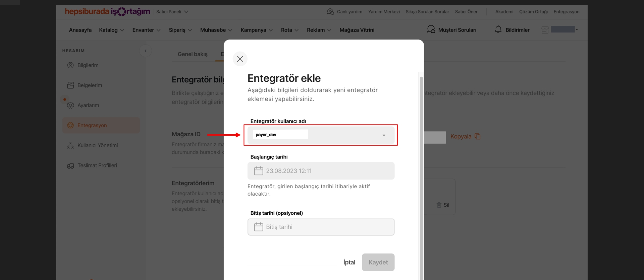Copy Mağaza ID with Kopyala icon
The width and height of the screenshot is (644, 280).
pyautogui.click(x=478, y=137)
